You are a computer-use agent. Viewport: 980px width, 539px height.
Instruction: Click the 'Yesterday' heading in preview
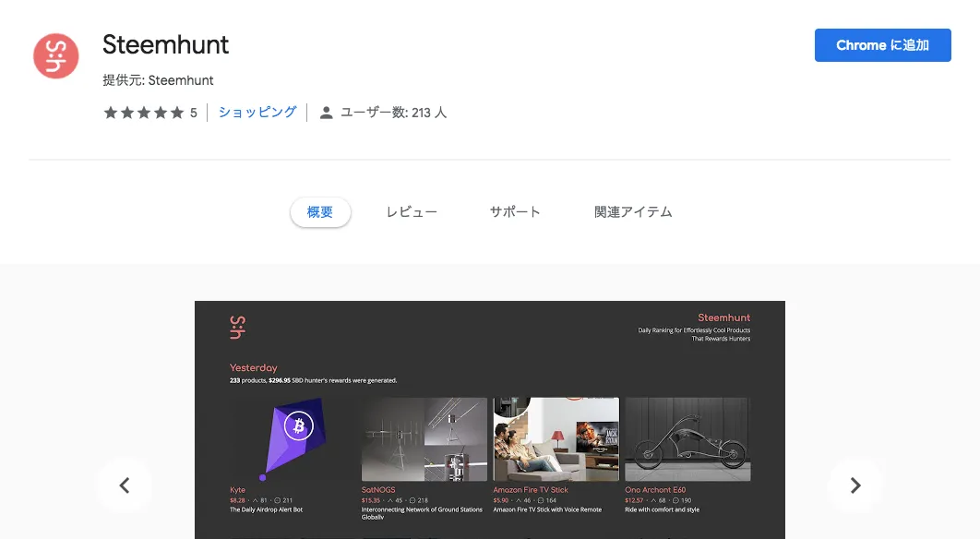point(253,367)
